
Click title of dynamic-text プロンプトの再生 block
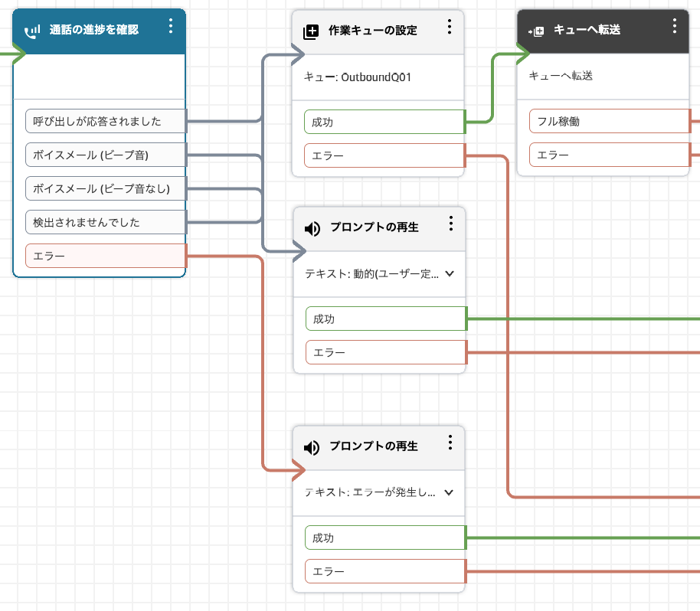374,227
